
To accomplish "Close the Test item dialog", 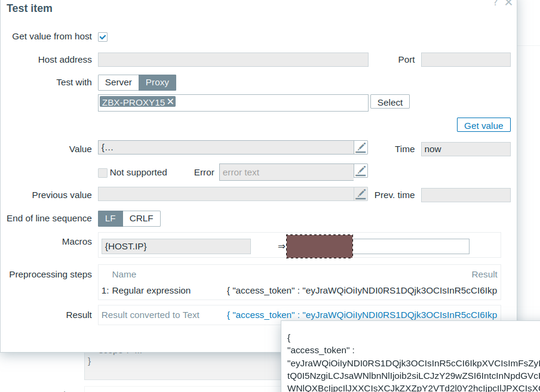I will click(508, 3).
